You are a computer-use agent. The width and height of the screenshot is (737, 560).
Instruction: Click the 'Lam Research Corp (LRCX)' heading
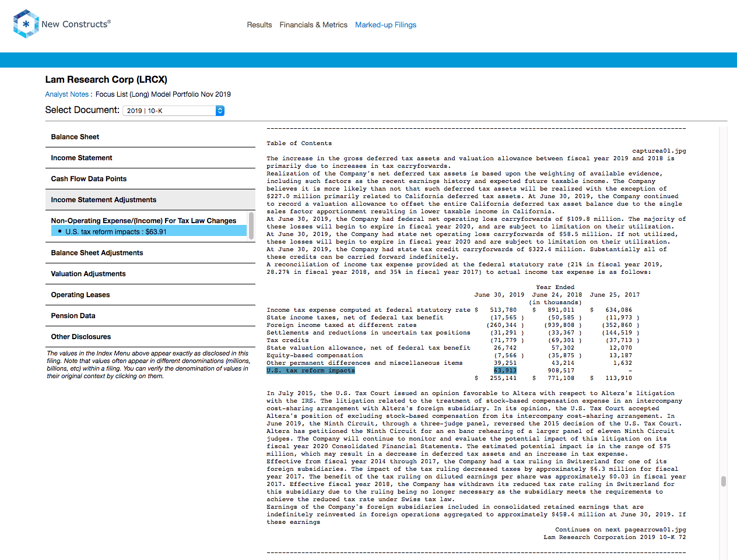coord(106,80)
